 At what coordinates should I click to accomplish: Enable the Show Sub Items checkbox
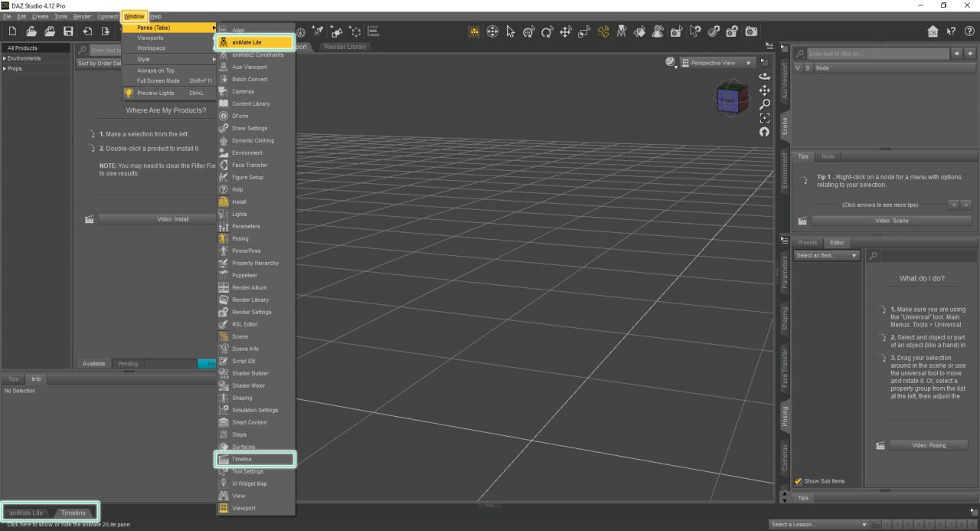pos(799,480)
